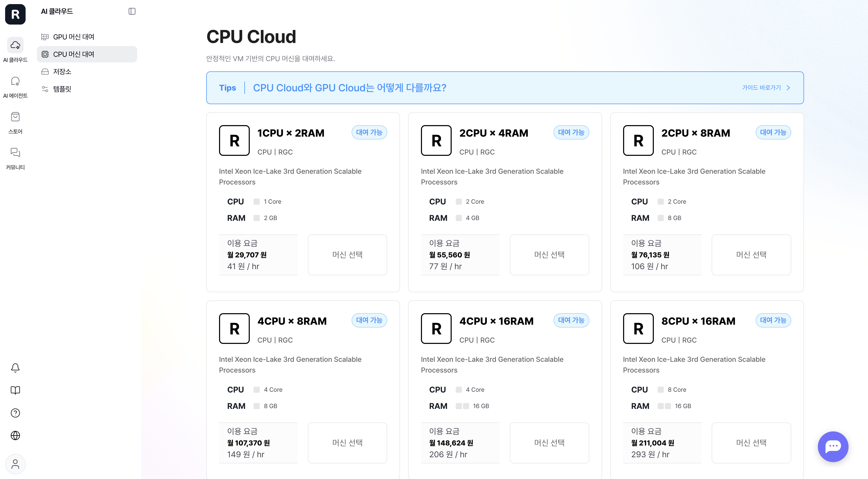
Task: Click 대여 가능 badge on 4CPU × 16RAM
Action: (571, 320)
